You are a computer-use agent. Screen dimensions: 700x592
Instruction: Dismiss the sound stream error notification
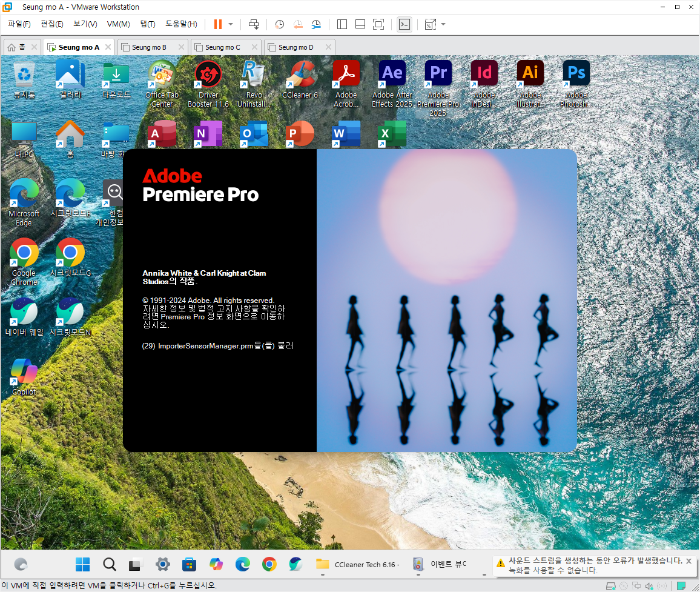[689, 560]
